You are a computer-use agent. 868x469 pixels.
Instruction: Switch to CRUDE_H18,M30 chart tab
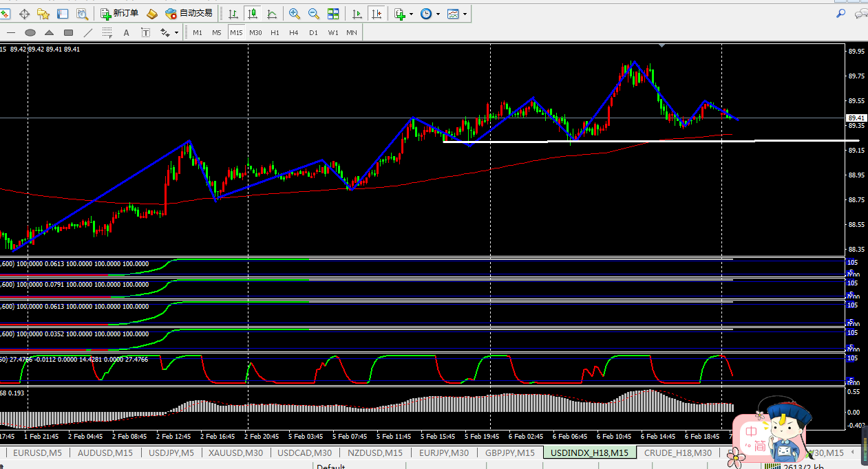(x=678, y=452)
